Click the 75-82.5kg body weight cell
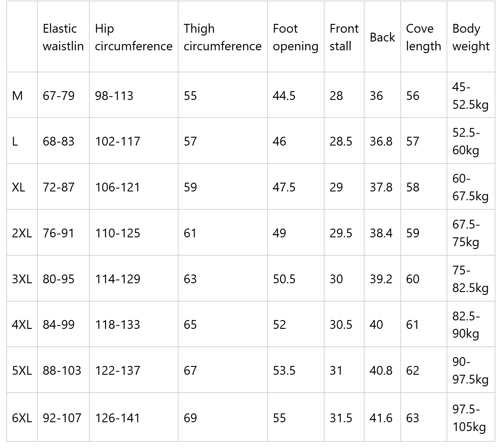This screenshot has width=502, height=448. 470,279
